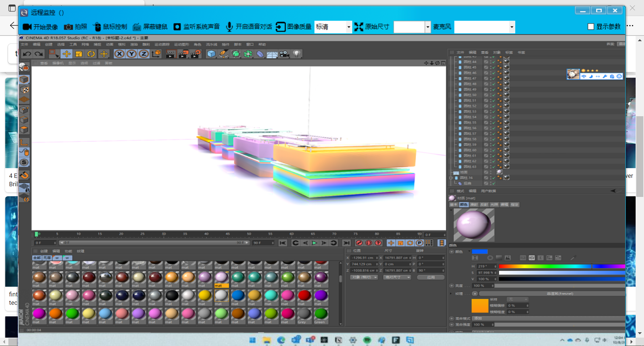This screenshot has height=346, width=644.
Task: Open the 原始尺寸 size dropdown
Action: 427,27
